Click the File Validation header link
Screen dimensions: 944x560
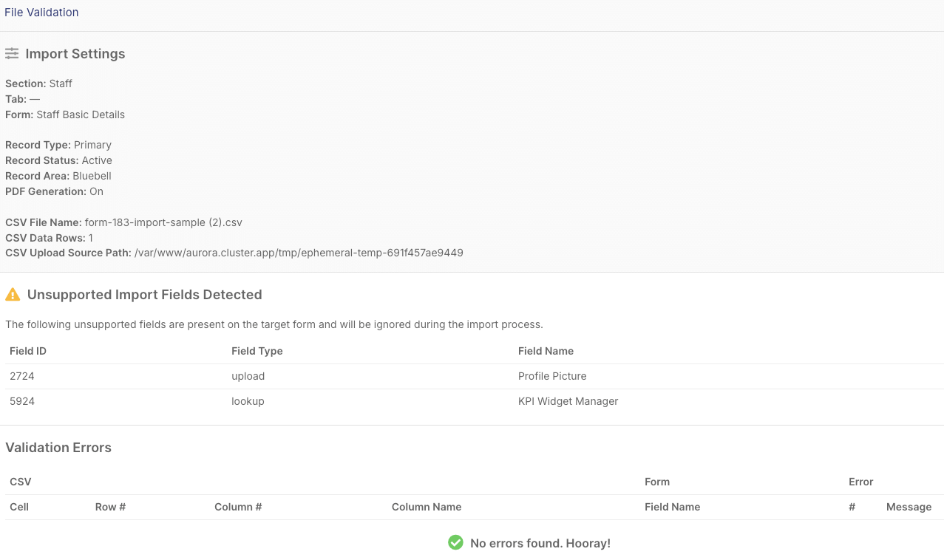41,13
